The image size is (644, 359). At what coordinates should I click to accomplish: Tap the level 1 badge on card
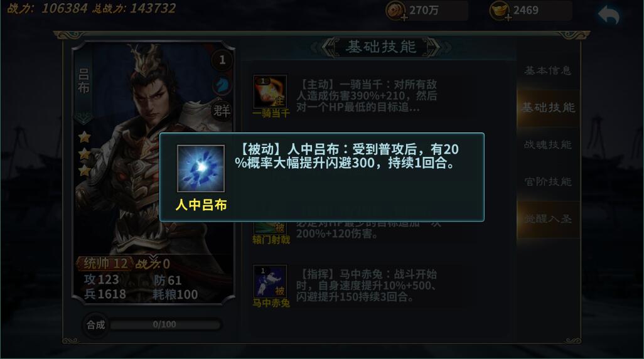[x=222, y=60]
